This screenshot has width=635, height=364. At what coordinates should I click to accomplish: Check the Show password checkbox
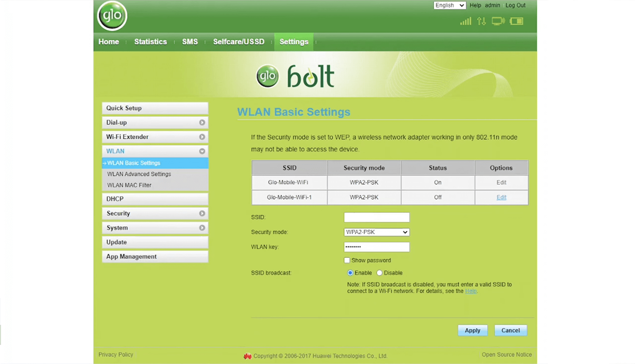(347, 260)
